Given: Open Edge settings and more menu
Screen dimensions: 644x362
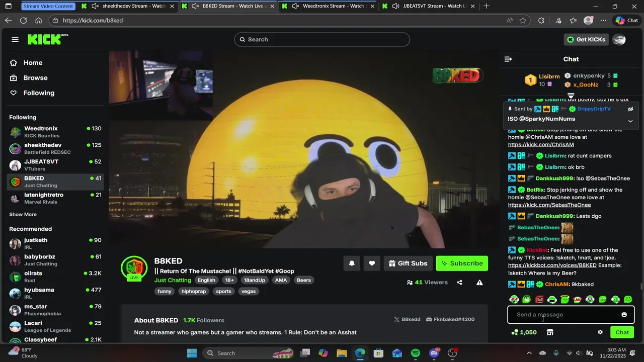Looking at the screenshot, I should [x=603, y=21].
